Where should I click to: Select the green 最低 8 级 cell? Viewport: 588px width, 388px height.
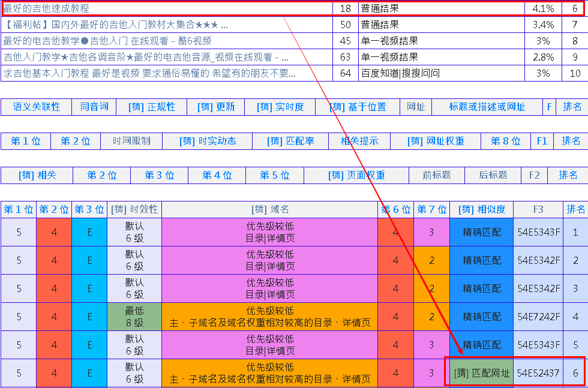coord(134,317)
